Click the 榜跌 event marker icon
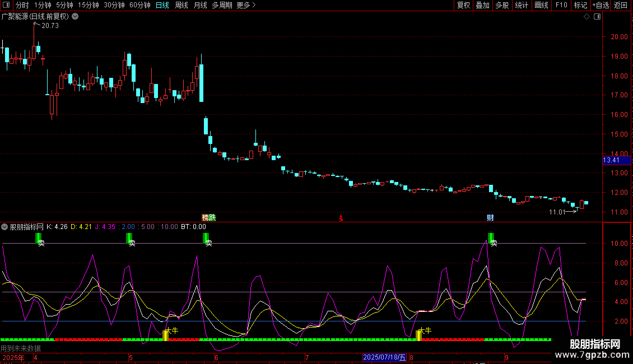 [x=208, y=217]
